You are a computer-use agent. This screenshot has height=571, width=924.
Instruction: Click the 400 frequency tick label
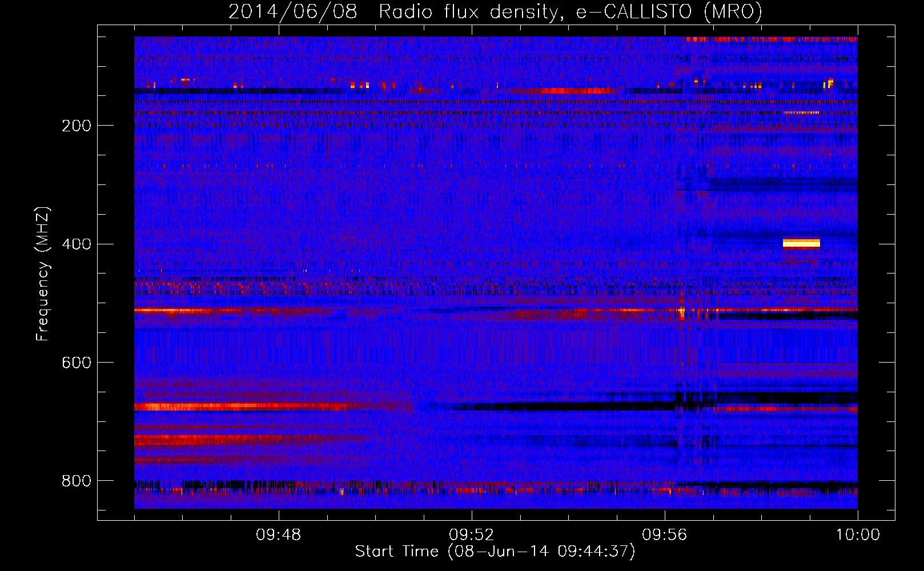[77, 244]
